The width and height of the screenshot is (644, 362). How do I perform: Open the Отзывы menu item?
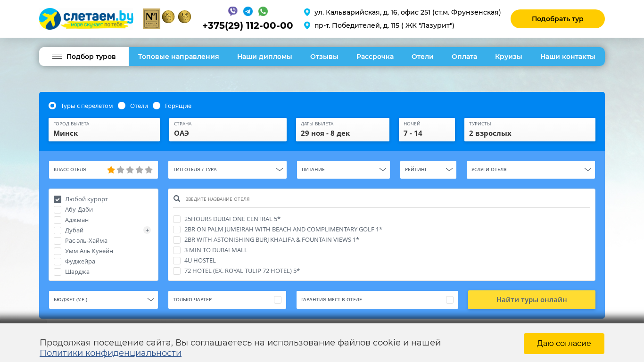pos(324,57)
